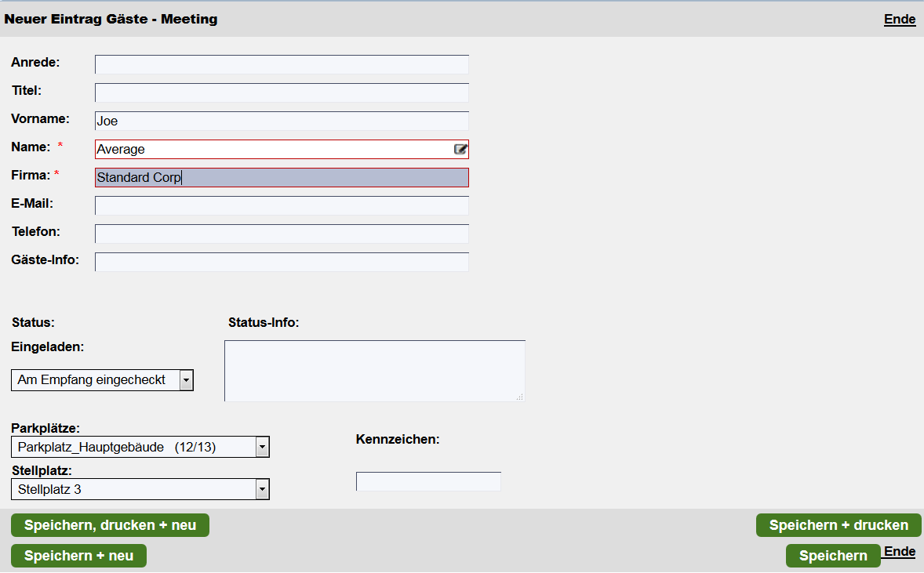Click the Status-Info text area

(x=375, y=371)
